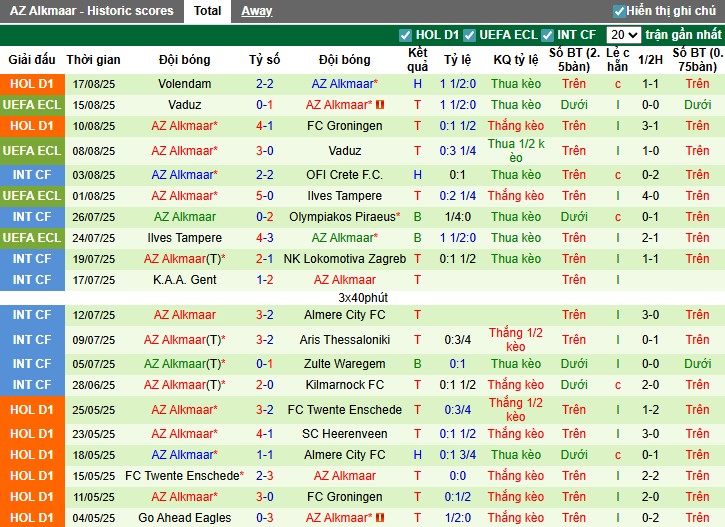Click the 0:0 odds on 15/05/25 row
The width and height of the screenshot is (725, 527).
point(457,476)
